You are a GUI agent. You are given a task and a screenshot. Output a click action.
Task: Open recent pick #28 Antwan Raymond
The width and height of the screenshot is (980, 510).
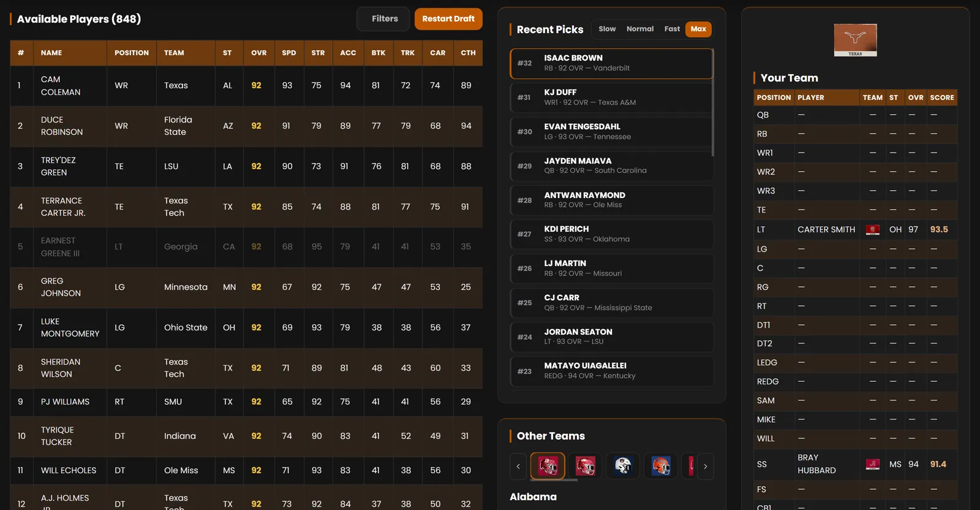pos(611,200)
